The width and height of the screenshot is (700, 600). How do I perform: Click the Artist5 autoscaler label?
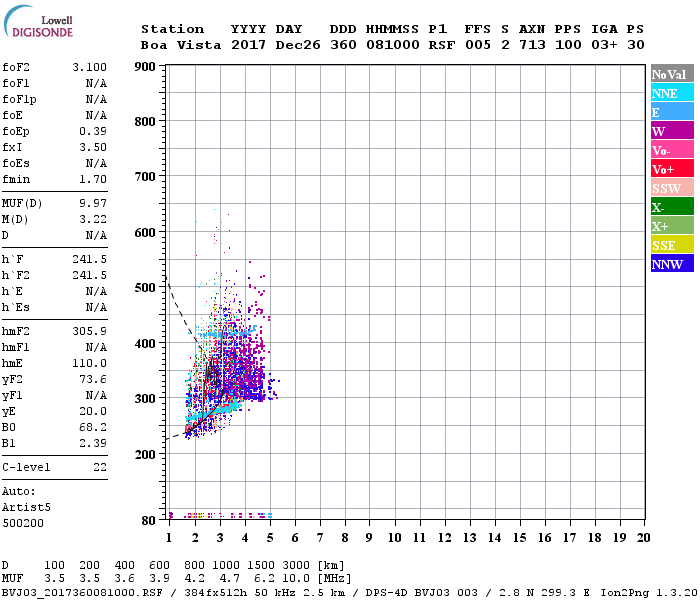tap(26, 508)
